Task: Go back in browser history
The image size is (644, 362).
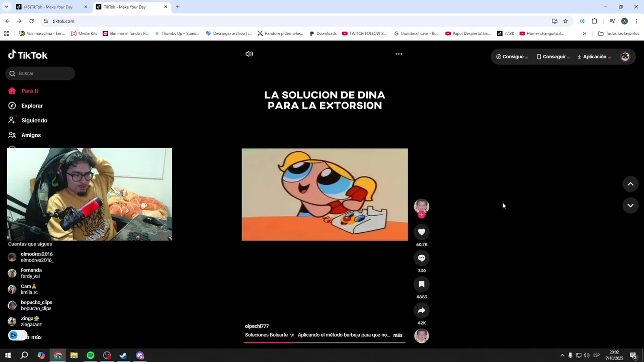Action: pyautogui.click(x=7, y=21)
